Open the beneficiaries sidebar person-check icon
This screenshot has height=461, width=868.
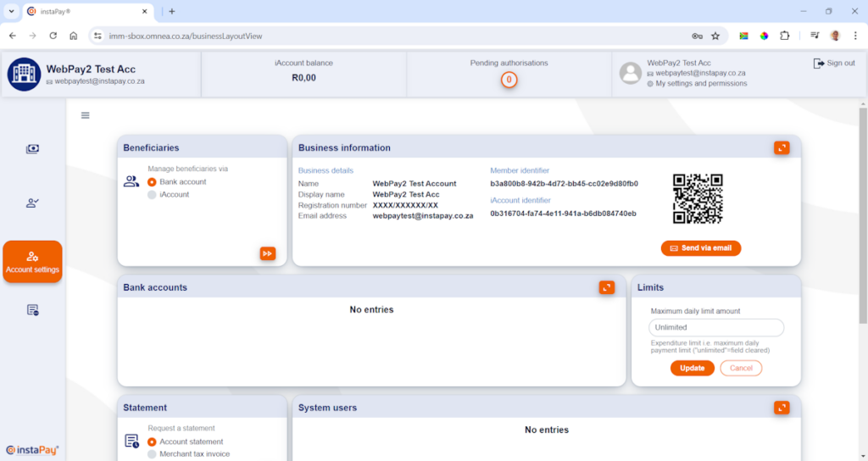(33, 203)
